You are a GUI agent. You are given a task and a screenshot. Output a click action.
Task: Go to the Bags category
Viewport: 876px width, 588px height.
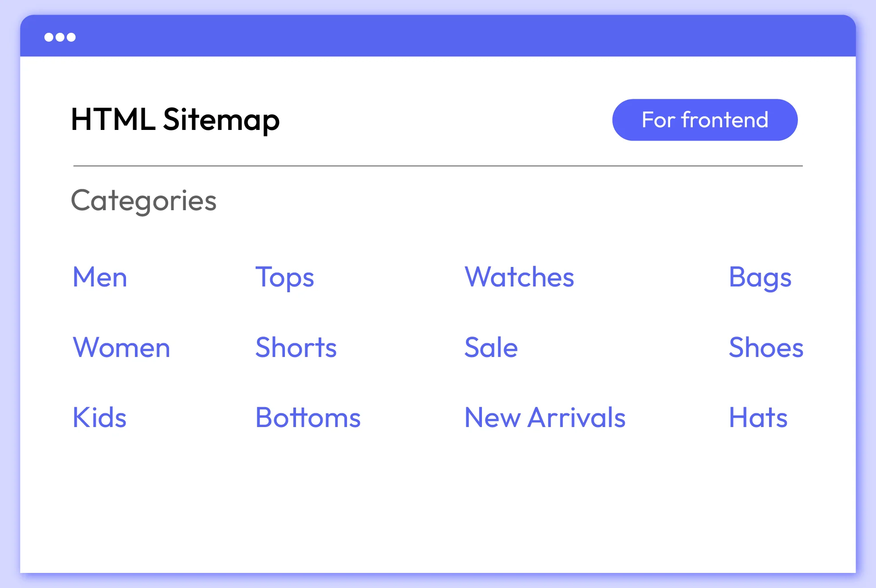click(x=760, y=277)
